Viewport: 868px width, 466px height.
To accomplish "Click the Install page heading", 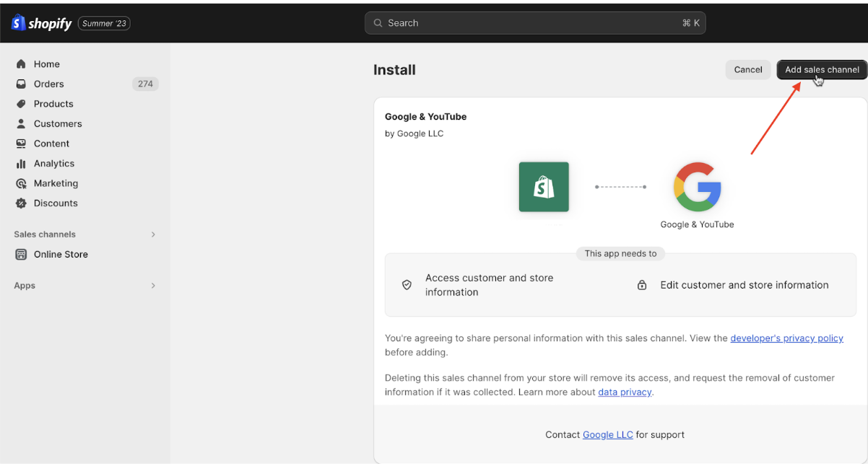I will tap(394, 70).
